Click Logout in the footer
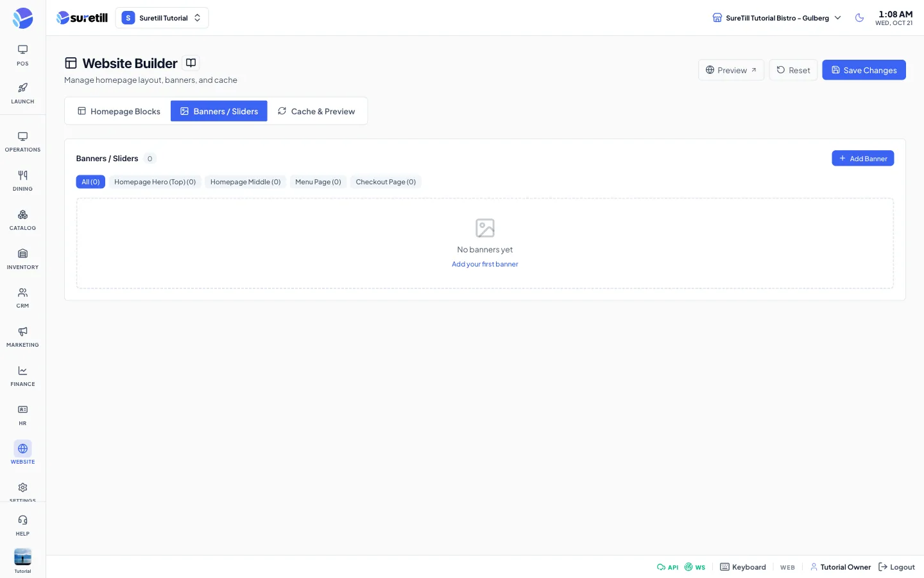 [x=896, y=567]
